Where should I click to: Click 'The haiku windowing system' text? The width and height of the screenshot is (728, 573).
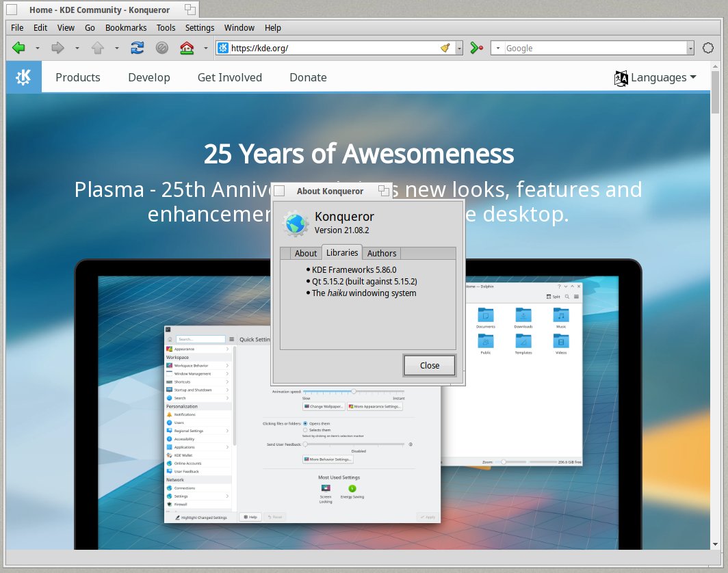pos(364,293)
